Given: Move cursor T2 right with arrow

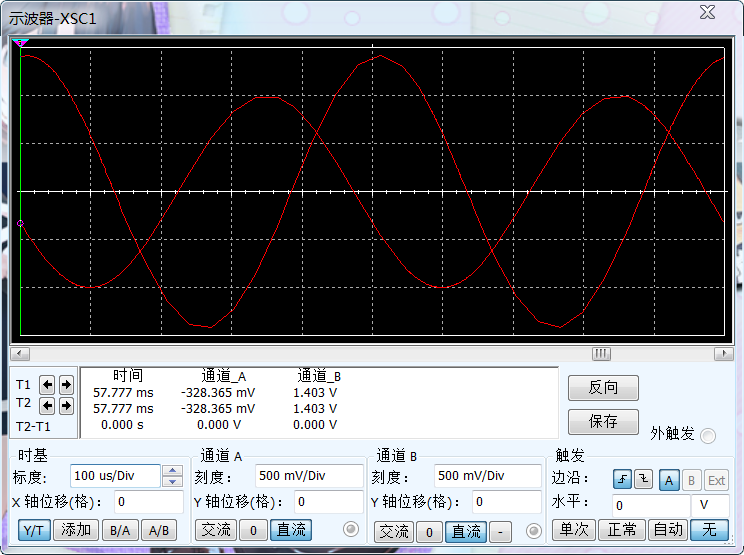Looking at the screenshot, I should [66, 406].
